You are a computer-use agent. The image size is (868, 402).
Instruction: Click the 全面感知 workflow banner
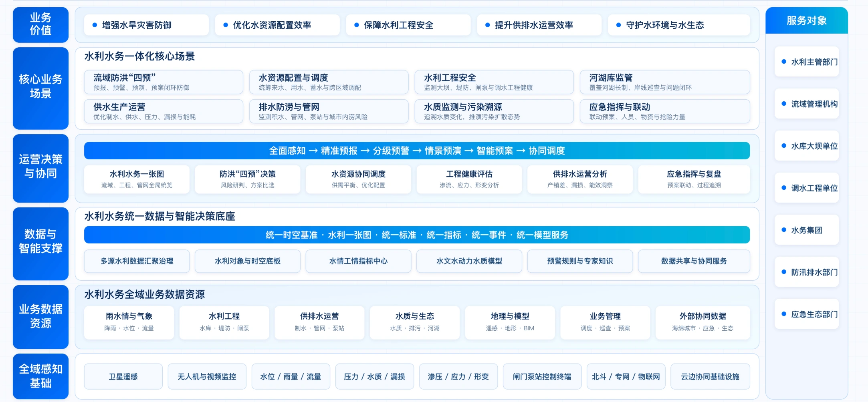417,151
